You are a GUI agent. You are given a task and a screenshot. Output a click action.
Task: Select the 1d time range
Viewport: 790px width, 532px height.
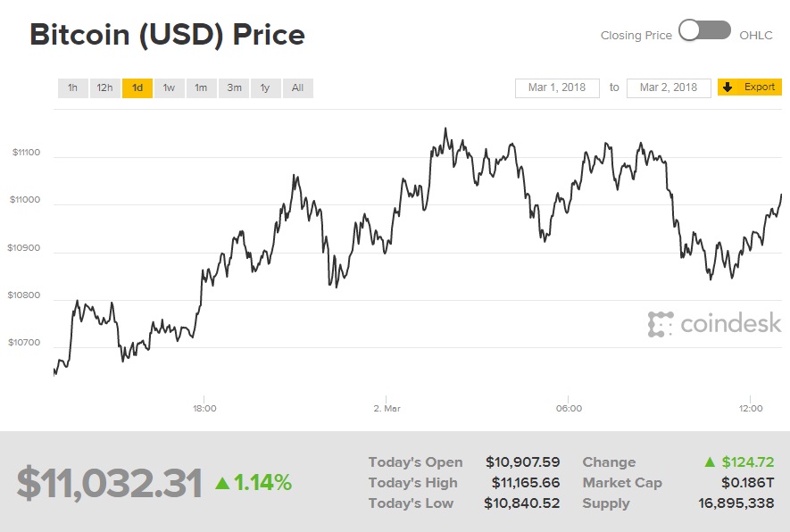pos(137,87)
